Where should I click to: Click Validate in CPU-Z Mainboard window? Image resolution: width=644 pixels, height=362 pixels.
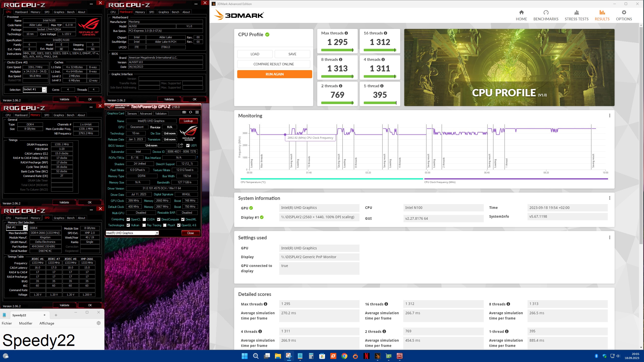click(x=169, y=99)
